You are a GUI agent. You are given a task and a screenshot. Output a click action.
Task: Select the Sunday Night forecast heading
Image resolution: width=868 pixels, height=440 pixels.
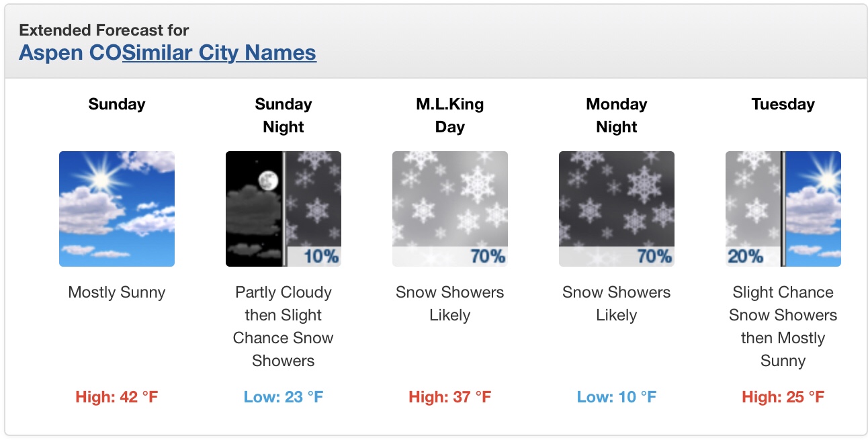[284, 116]
